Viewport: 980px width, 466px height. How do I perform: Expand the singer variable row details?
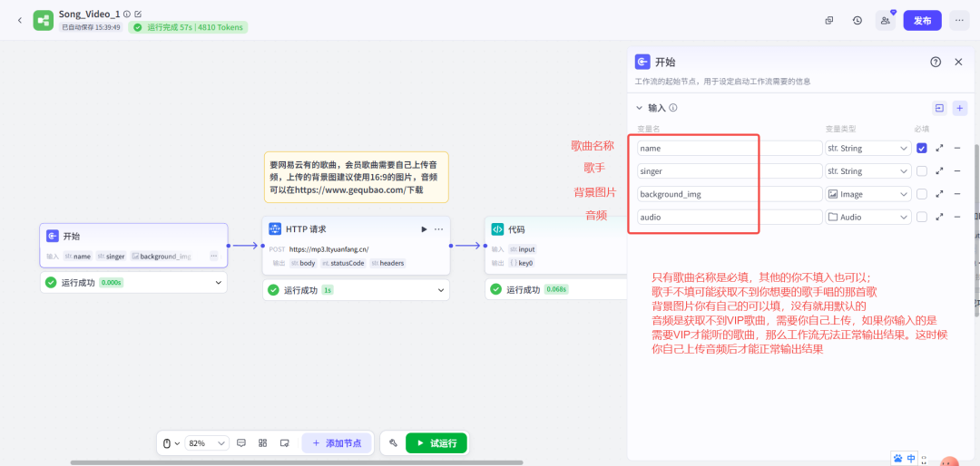pyautogui.click(x=939, y=171)
